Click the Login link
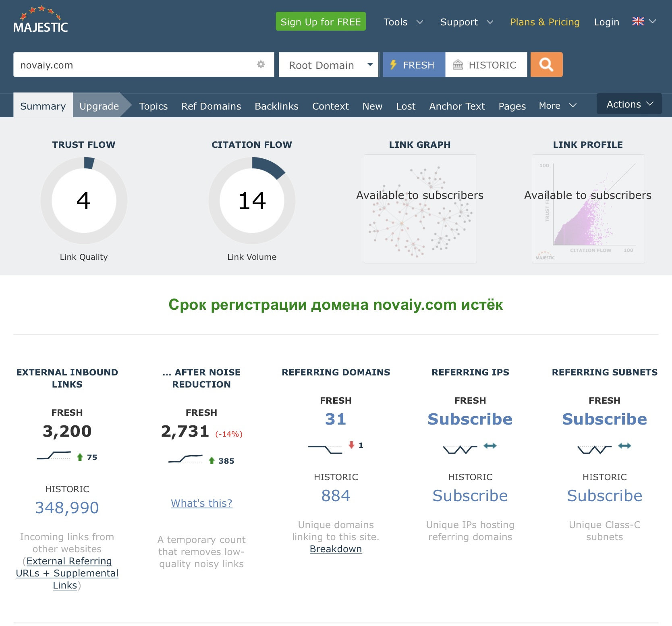The height and width of the screenshot is (626, 672). click(x=606, y=22)
